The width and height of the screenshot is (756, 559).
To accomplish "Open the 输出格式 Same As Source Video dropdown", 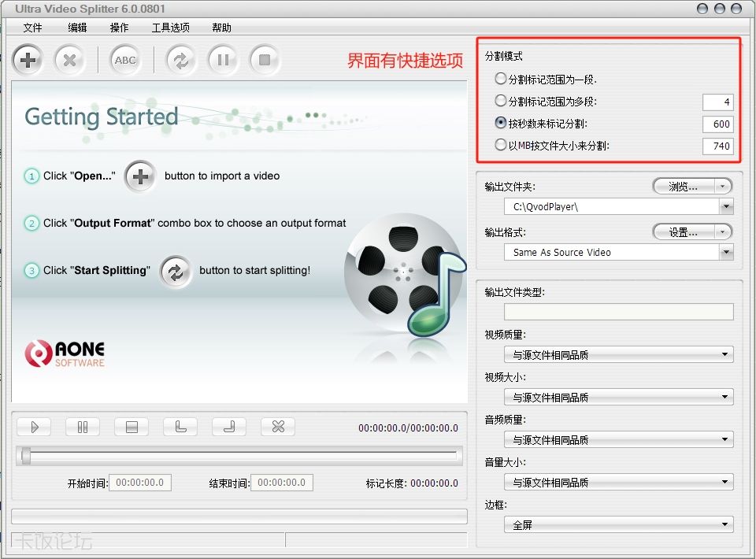I will coord(727,252).
